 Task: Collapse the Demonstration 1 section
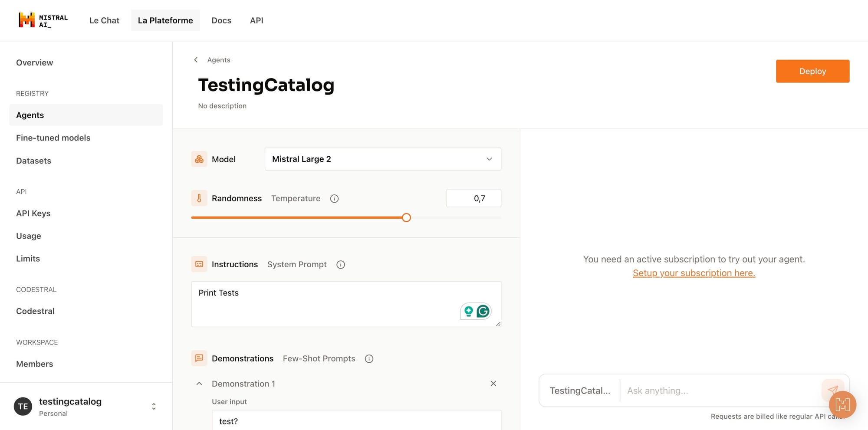(x=199, y=384)
